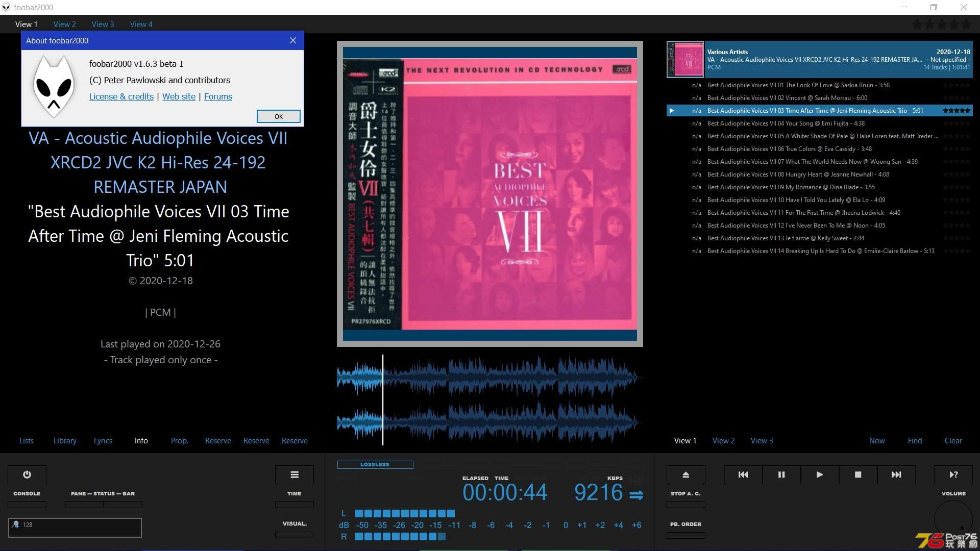Open the Lists panel tab
Screen dimensions: 980x551
tap(27, 441)
